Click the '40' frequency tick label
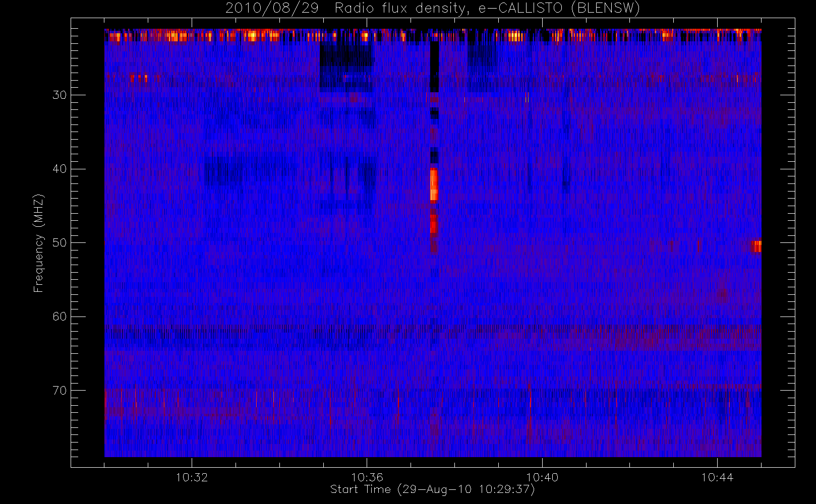The width and height of the screenshot is (816, 504). (60, 169)
